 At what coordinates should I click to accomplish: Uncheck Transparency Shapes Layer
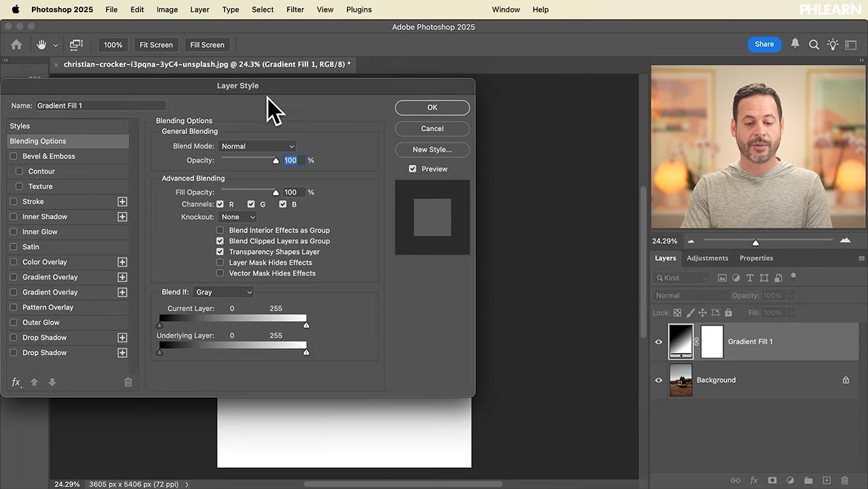pyautogui.click(x=220, y=252)
